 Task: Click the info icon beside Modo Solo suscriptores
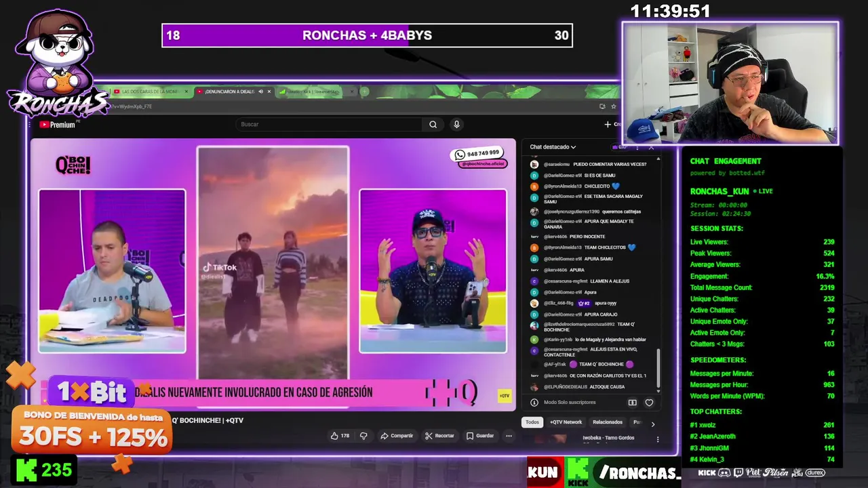(x=534, y=403)
